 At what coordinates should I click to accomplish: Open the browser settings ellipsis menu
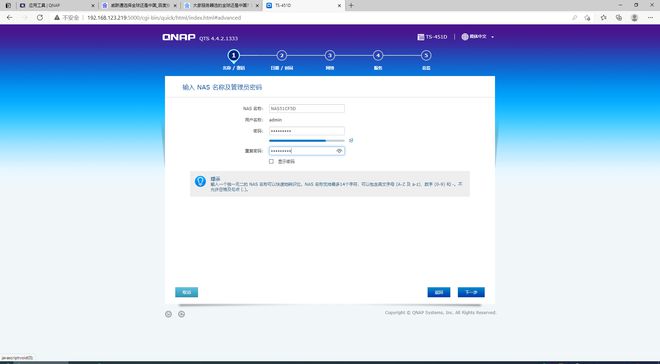click(650, 18)
